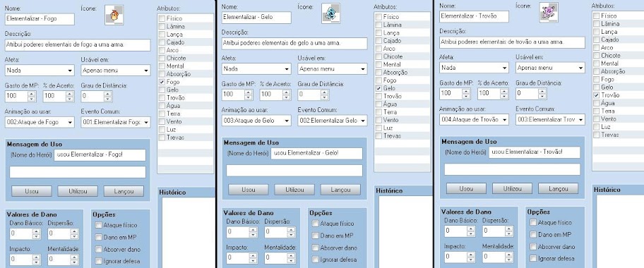Click Histórico list box in Fogo panel
This screenshot has height=268, width=644.
pos(188,233)
